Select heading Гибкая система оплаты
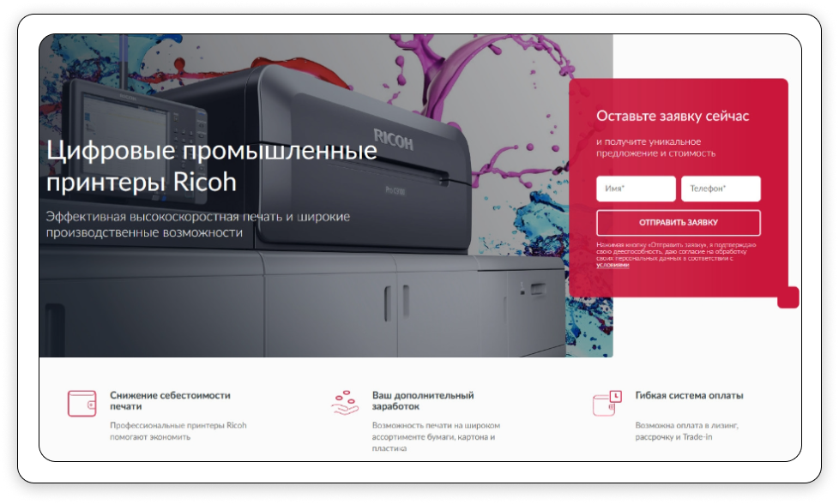839x504 pixels. pos(689,395)
